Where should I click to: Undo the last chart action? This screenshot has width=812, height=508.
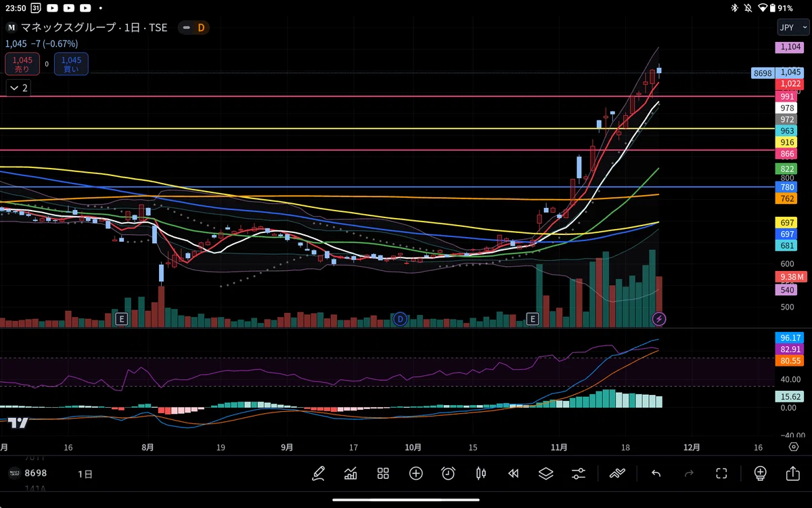coord(656,473)
